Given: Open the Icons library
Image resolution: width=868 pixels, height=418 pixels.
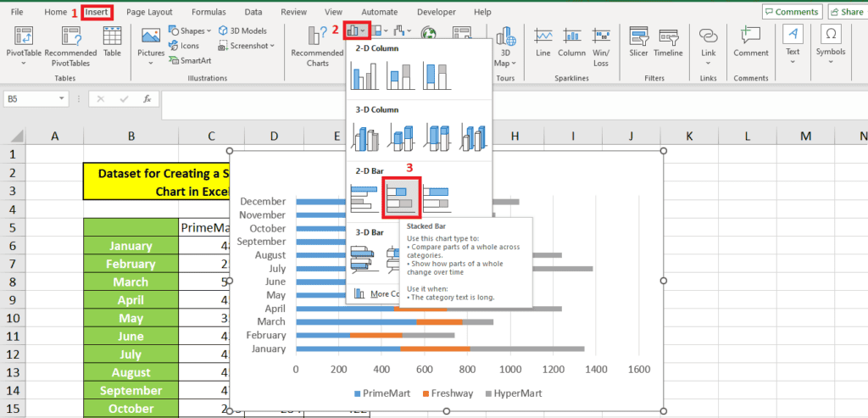Looking at the screenshot, I should click(x=184, y=46).
